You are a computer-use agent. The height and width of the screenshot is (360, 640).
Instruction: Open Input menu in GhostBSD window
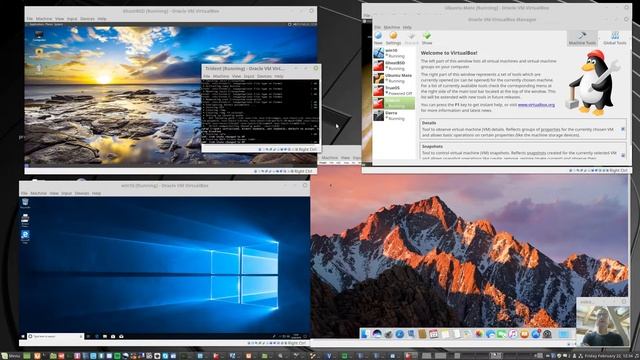tap(72, 19)
